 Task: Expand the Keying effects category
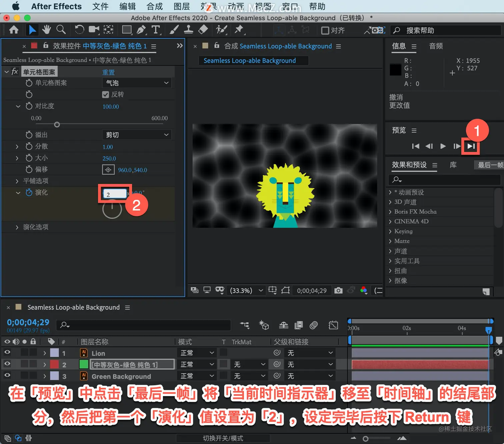390,231
